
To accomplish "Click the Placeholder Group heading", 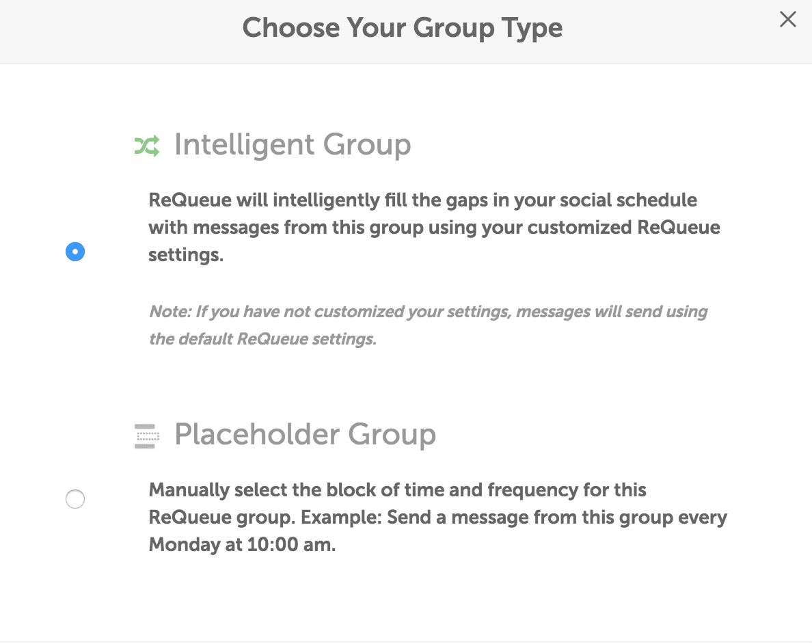I will click(x=305, y=434).
